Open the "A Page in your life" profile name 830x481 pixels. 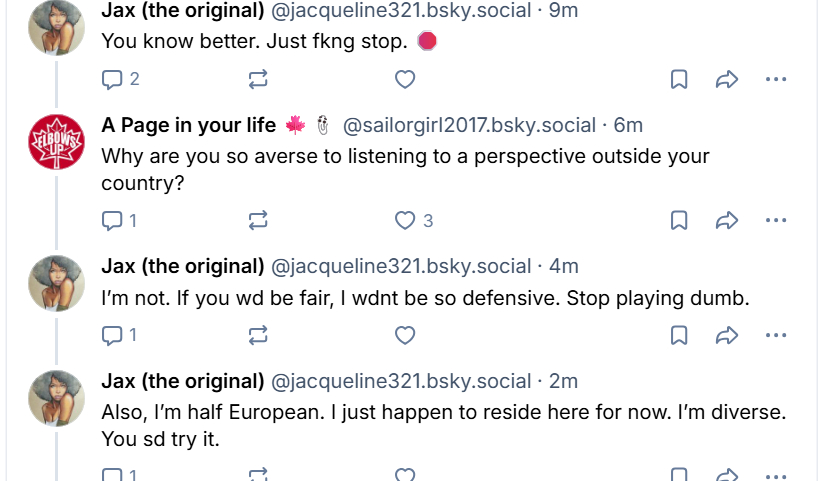[189, 126]
